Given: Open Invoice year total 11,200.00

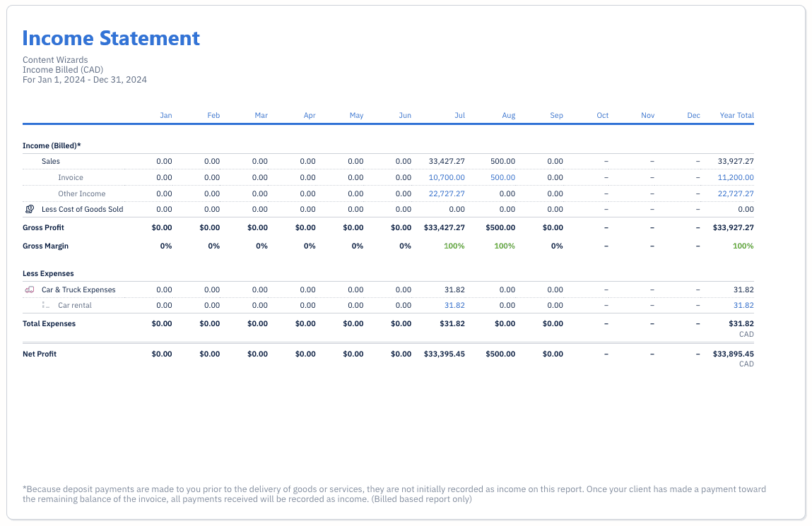Looking at the screenshot, I should (x=735, y=178).
